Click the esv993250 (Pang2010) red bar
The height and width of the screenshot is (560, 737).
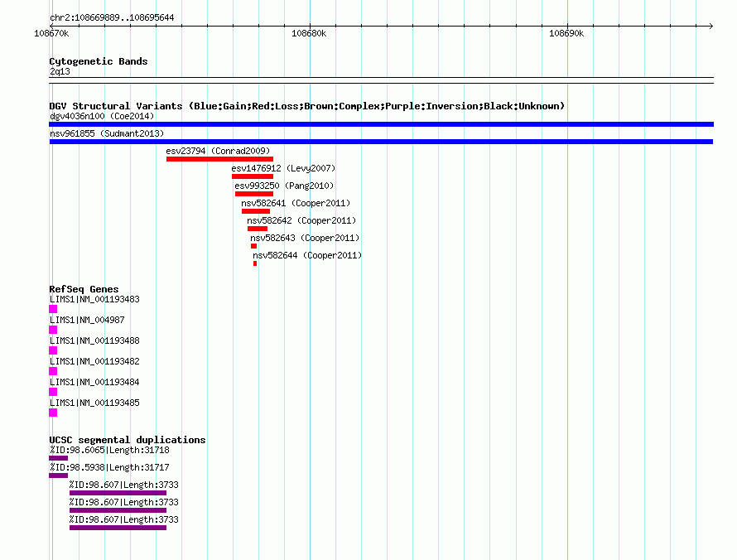point(254,194)
